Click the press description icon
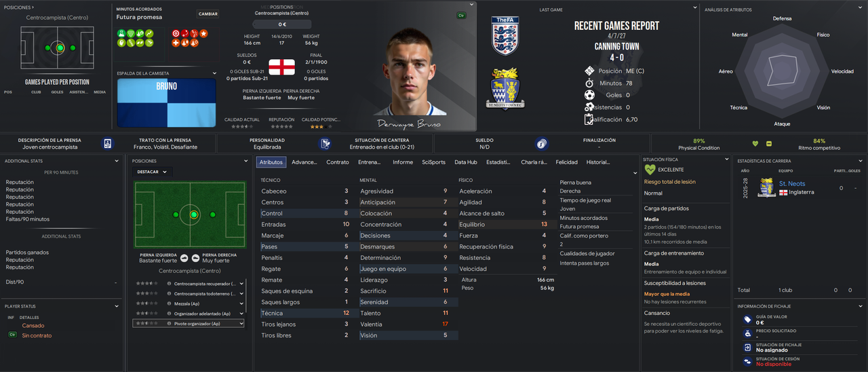Image resolution: width=868 pixels, height=372 pixels. click(107, 143)
